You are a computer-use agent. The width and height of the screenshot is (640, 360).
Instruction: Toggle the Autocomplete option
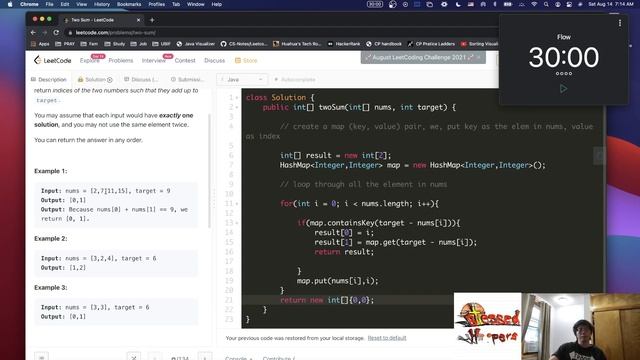pos(295,80)
